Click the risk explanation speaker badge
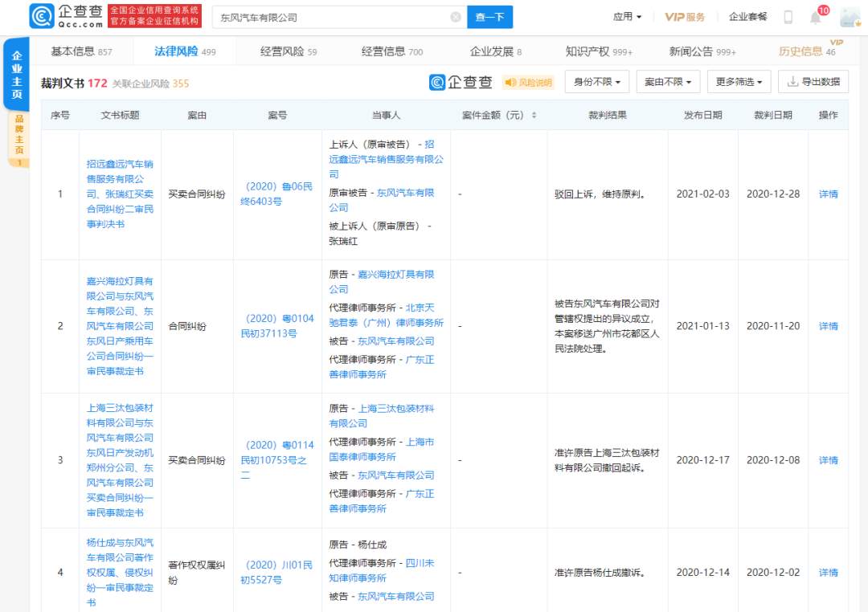 point(528,83)
